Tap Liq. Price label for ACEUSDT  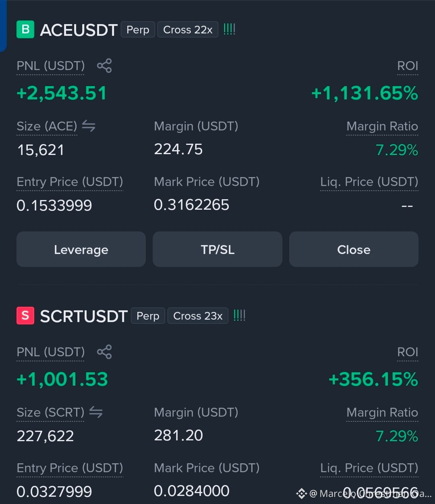pos(369,182)
